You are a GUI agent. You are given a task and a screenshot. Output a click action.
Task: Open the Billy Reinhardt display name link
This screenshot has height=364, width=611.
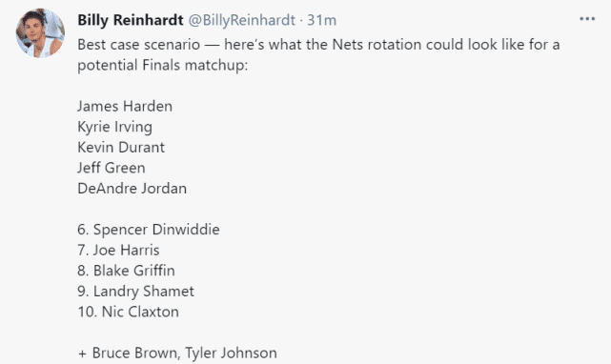(131, 20)
